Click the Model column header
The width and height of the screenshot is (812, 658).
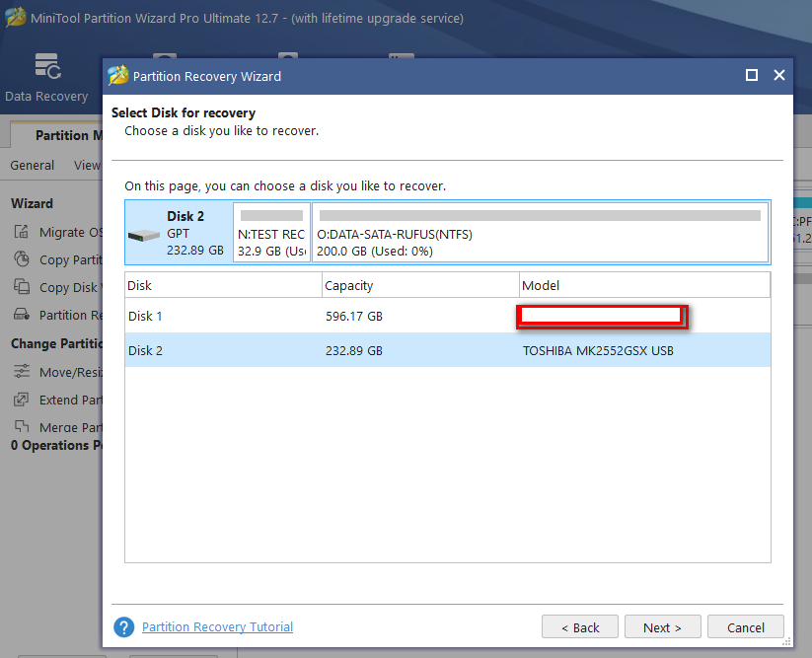[x=644, y=285]
